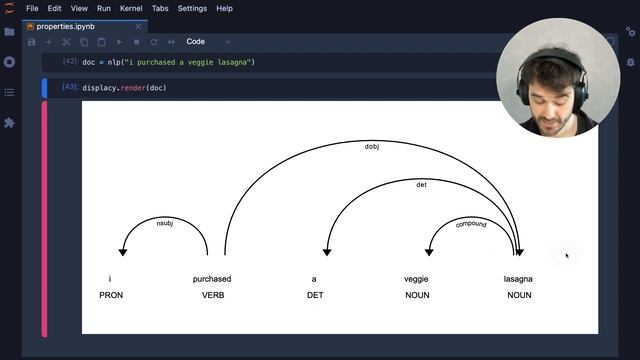
Task: Open the debugger bug icon on right sidebar
Action: (x=631, y=62)
